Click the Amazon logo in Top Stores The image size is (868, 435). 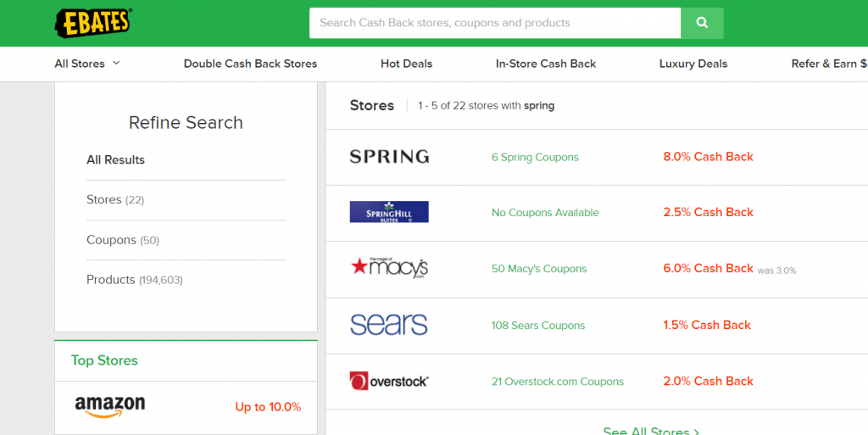[x=110, y=406]
